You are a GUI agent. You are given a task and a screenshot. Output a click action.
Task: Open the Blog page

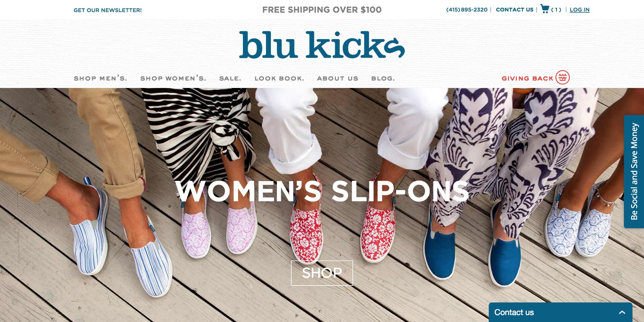point(383,78)
